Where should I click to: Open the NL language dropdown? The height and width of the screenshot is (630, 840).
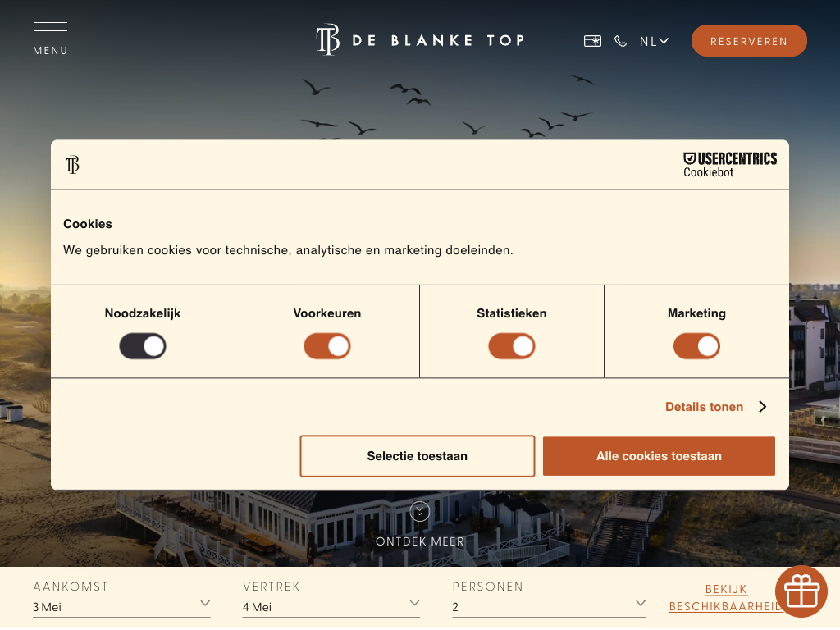[x=654, y=41]
